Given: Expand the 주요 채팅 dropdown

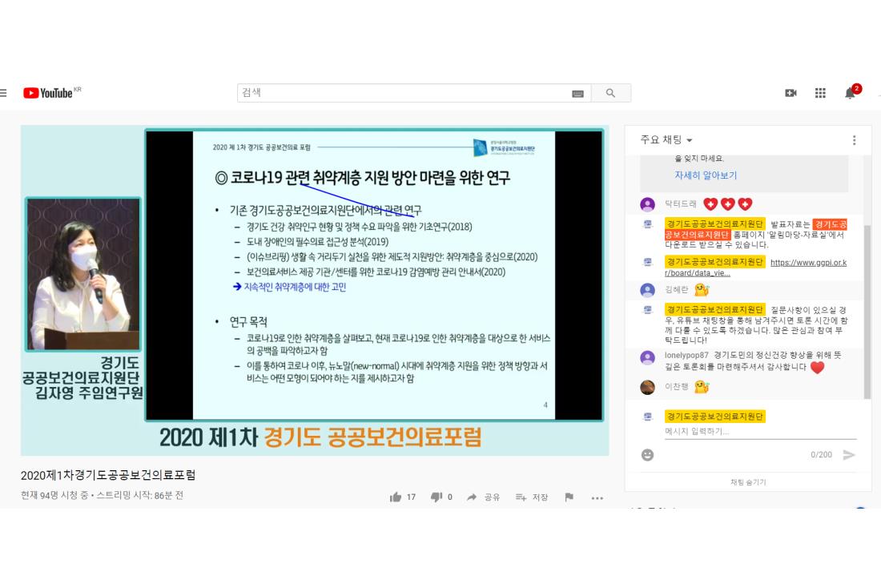Looking at the screenshot, I should pos(667,140).
